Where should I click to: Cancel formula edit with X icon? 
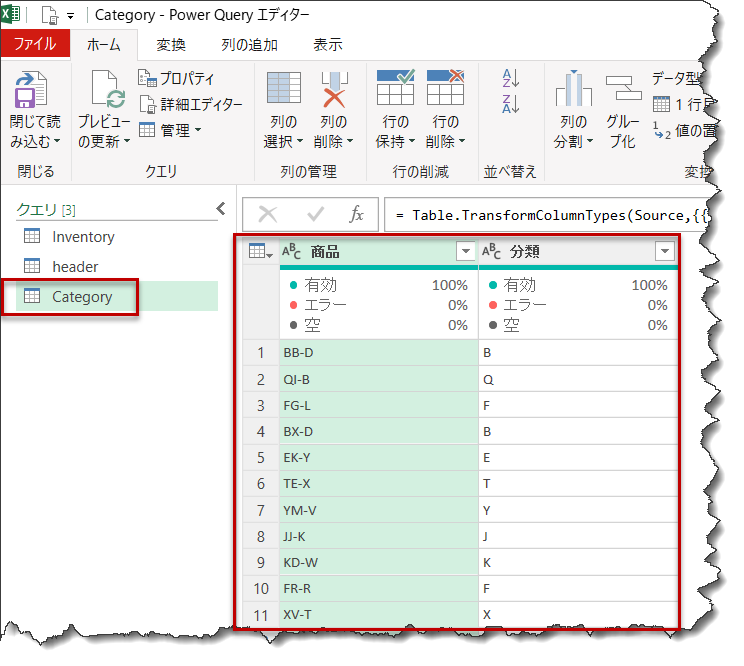pos(268,214)
